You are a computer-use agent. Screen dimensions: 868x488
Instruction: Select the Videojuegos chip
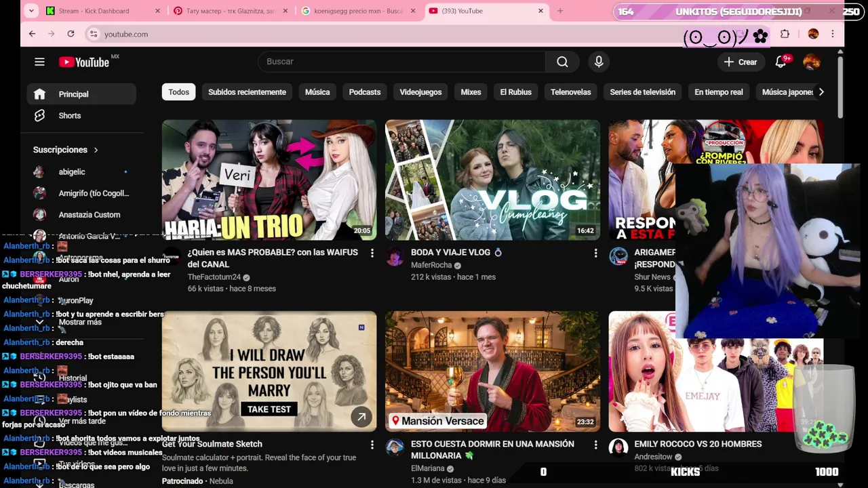pyautogui.click(x=420, y=92)
